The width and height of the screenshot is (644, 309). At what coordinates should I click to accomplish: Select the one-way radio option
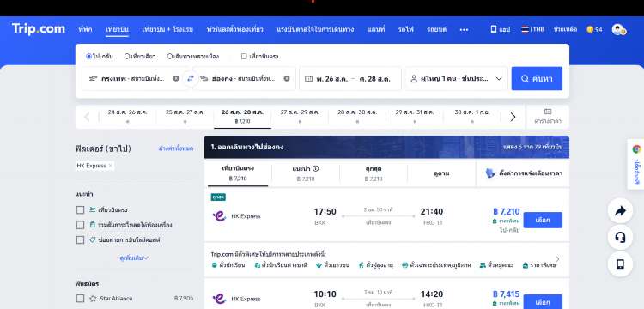click(127, 56)
